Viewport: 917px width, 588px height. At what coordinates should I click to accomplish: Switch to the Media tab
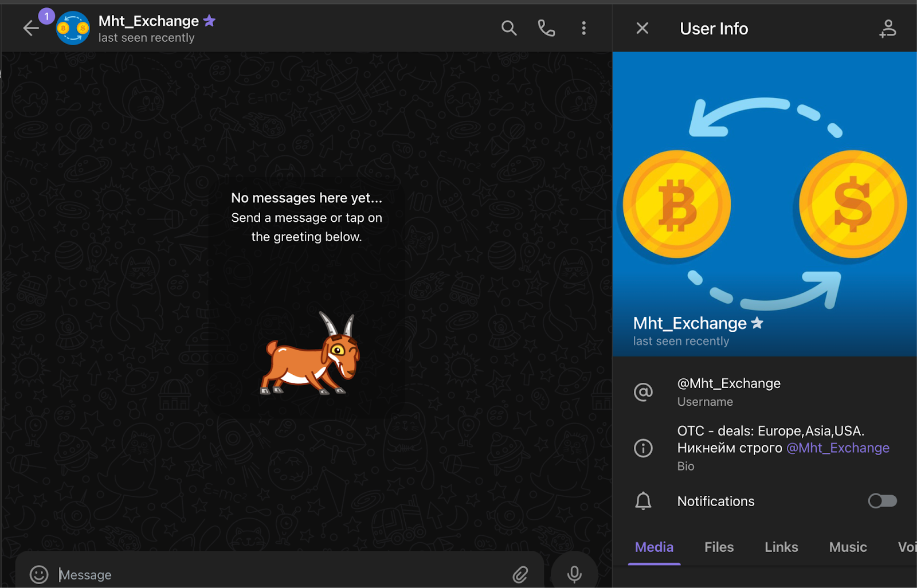click(x=654, y=547)
